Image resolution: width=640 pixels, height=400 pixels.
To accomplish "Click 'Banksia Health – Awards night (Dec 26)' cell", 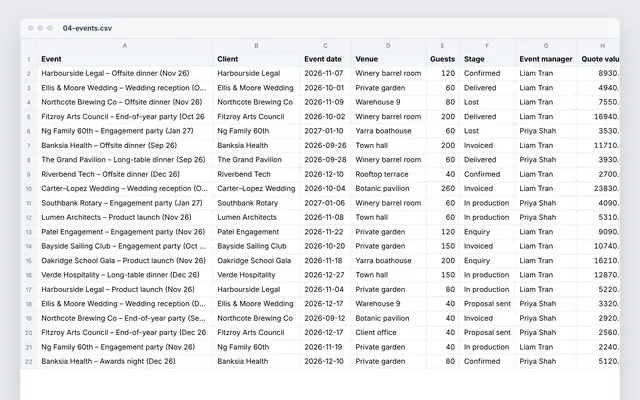I will (x=125, y=361).
